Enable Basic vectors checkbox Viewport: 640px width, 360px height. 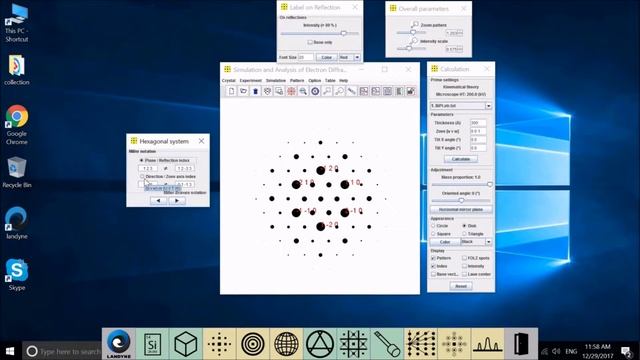pos(433,274)
